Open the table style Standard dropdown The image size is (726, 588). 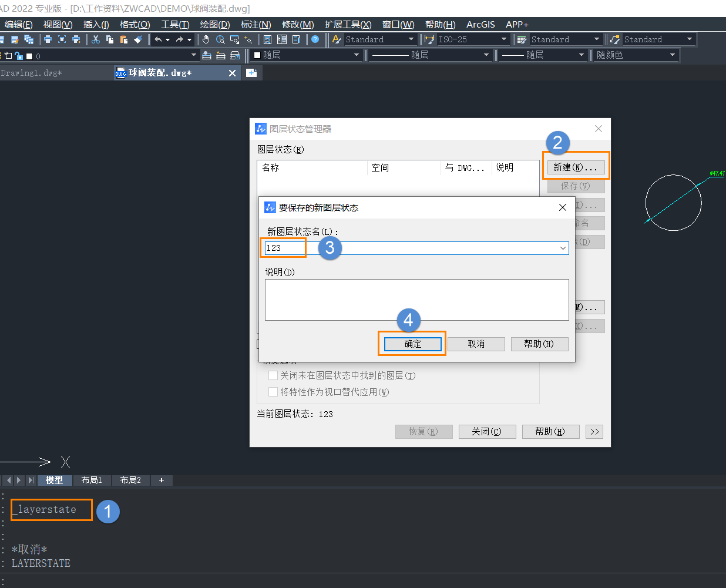596,39
